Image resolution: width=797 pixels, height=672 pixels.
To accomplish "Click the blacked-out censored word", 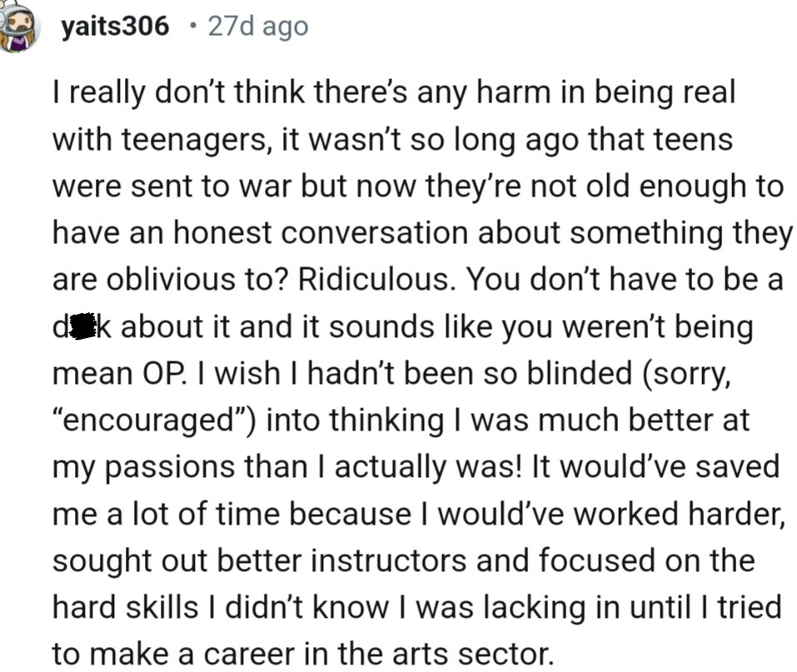I will click(80, 327).
